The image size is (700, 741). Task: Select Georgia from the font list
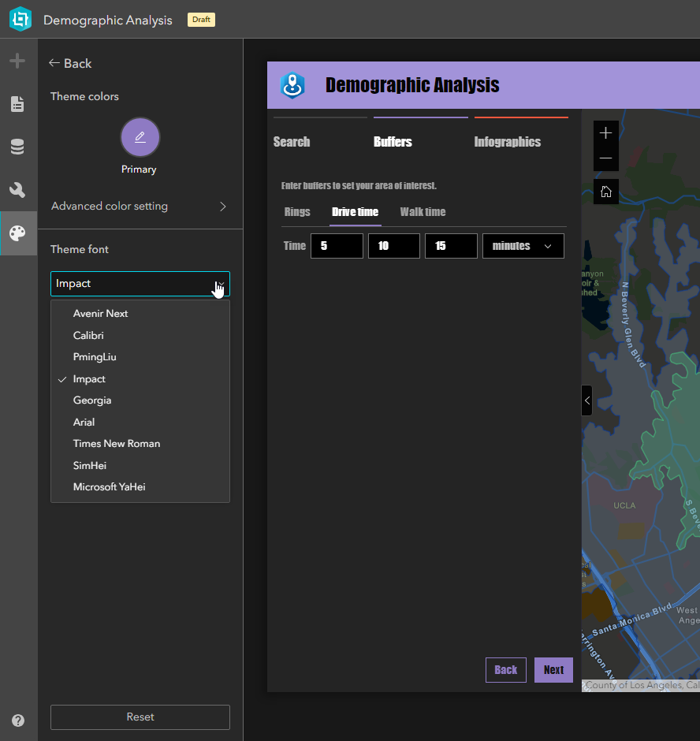pos(92,400)
